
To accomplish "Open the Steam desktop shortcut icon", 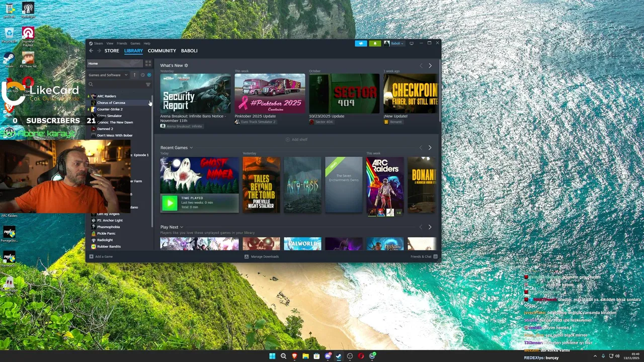I will click(x=9, y=60).
